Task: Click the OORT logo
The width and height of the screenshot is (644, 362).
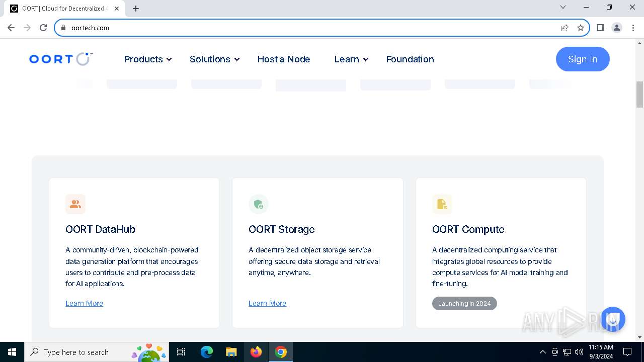Action: (60, 59)
